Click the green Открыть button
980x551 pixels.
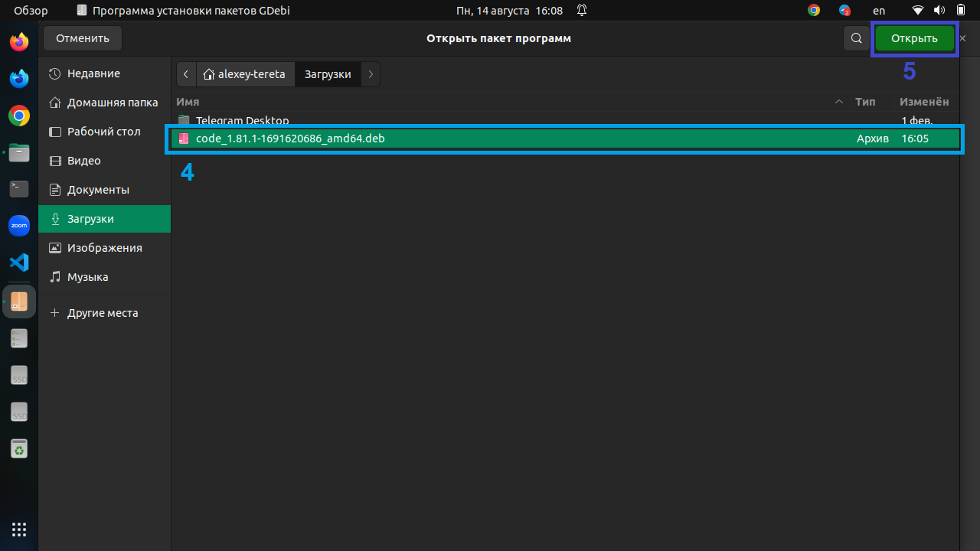pyautogui.click(x=914, y=38)
